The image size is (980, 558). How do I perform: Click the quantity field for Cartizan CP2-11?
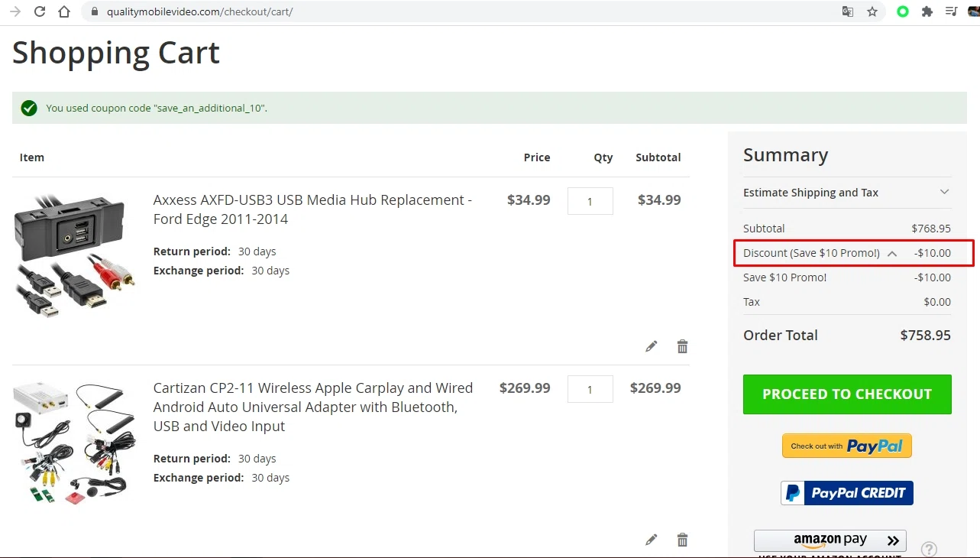590,389
